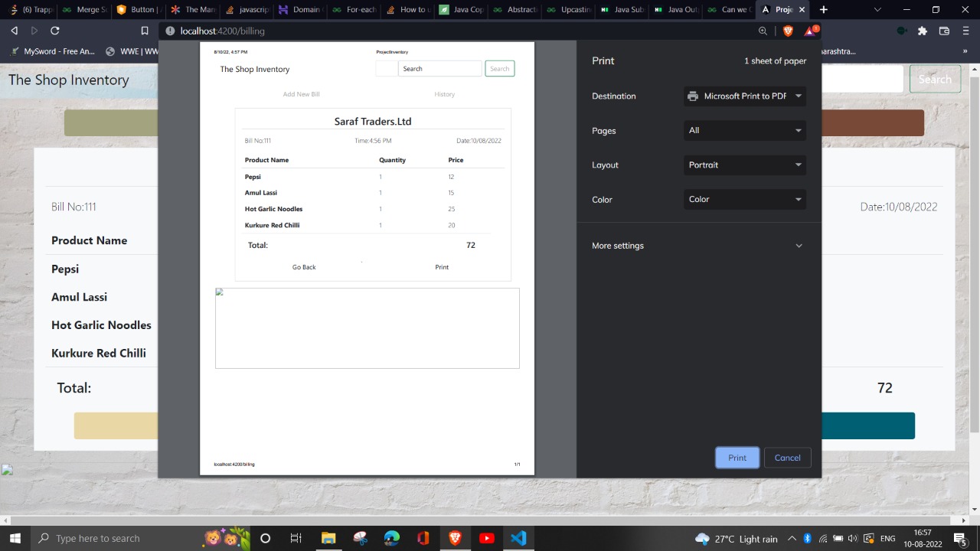This screenshot has width=980, height=551.
Task: Show hidden system tray icons
Action: click(792, 538)
